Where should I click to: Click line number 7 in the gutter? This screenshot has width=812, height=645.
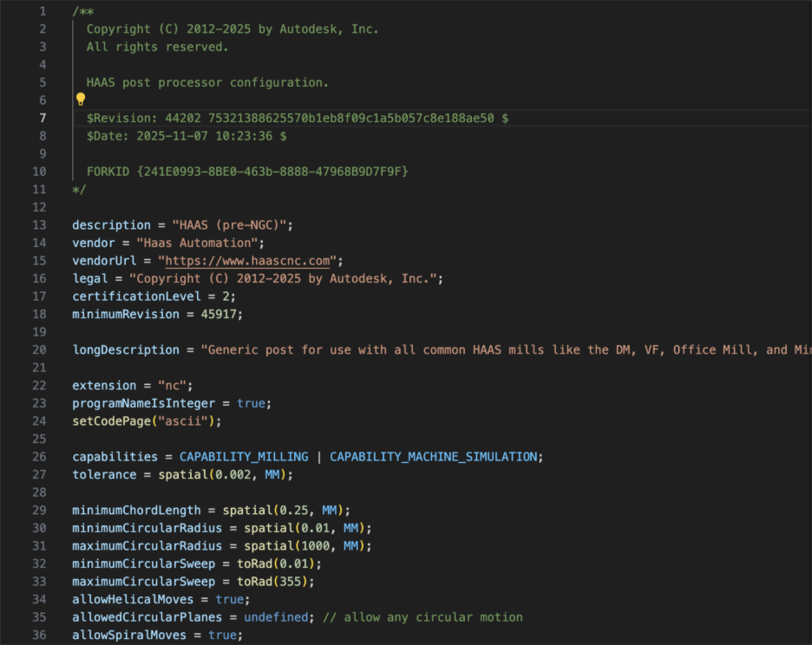point(41,118)
